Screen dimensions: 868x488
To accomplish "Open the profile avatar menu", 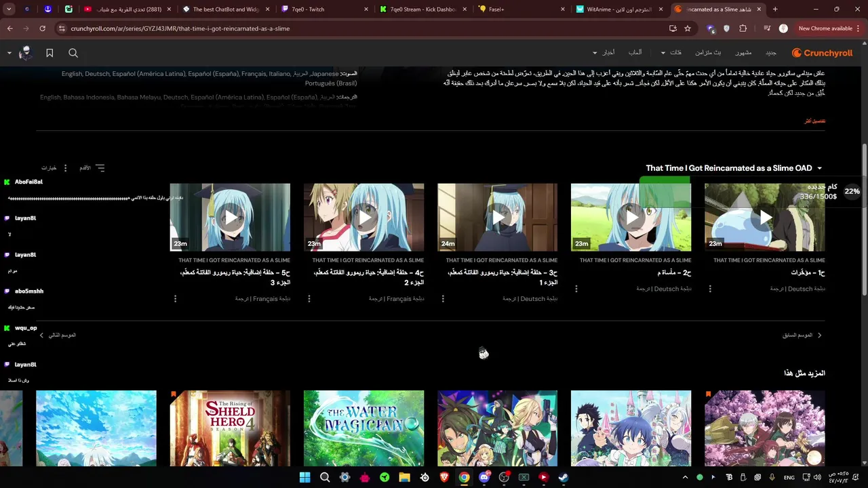I will [x=25, y=53].
